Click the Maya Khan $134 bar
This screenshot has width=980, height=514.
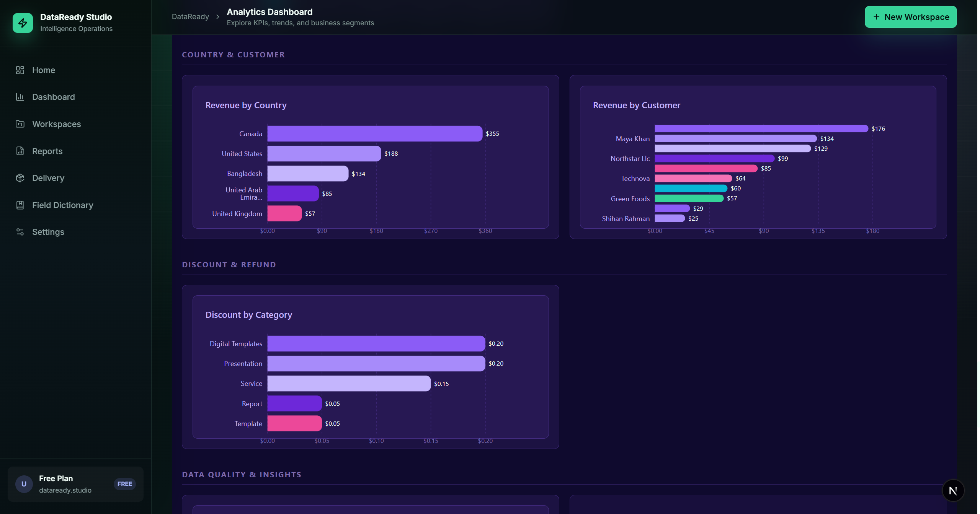pyautogui.click(x=736, y=138)
